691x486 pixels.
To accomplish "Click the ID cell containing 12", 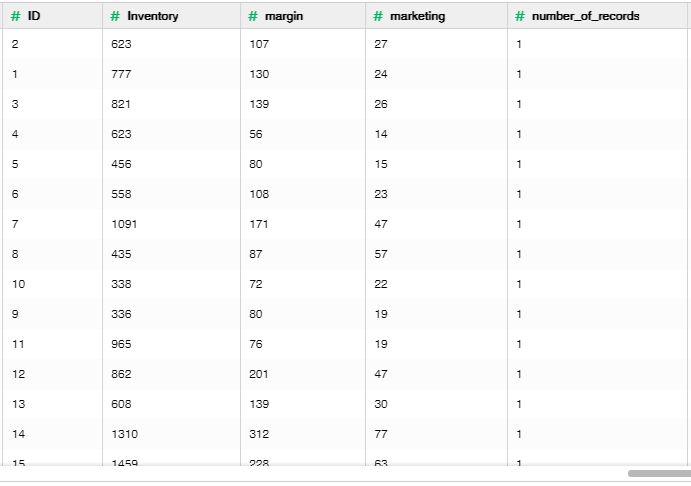I will 17,374.
